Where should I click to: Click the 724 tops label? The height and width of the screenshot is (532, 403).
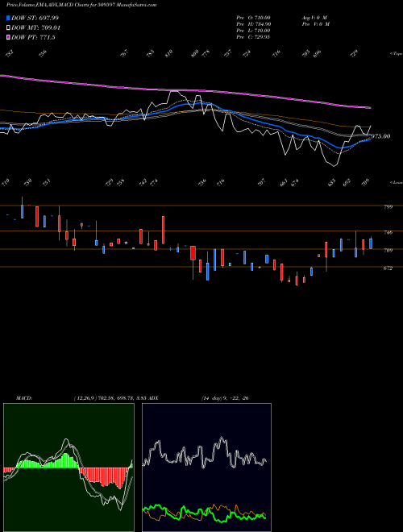(247, 53)
